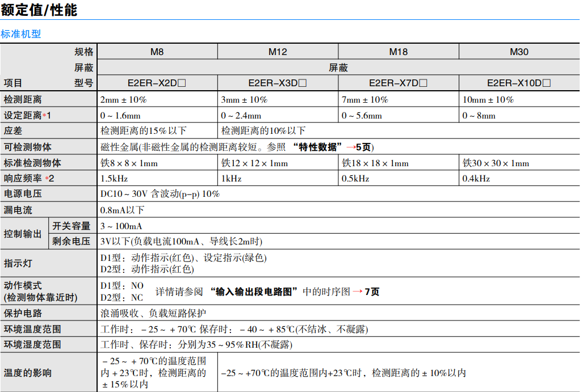Click the "0.5kHz" frequency value

pyautogui.click(x=355, y=179)
